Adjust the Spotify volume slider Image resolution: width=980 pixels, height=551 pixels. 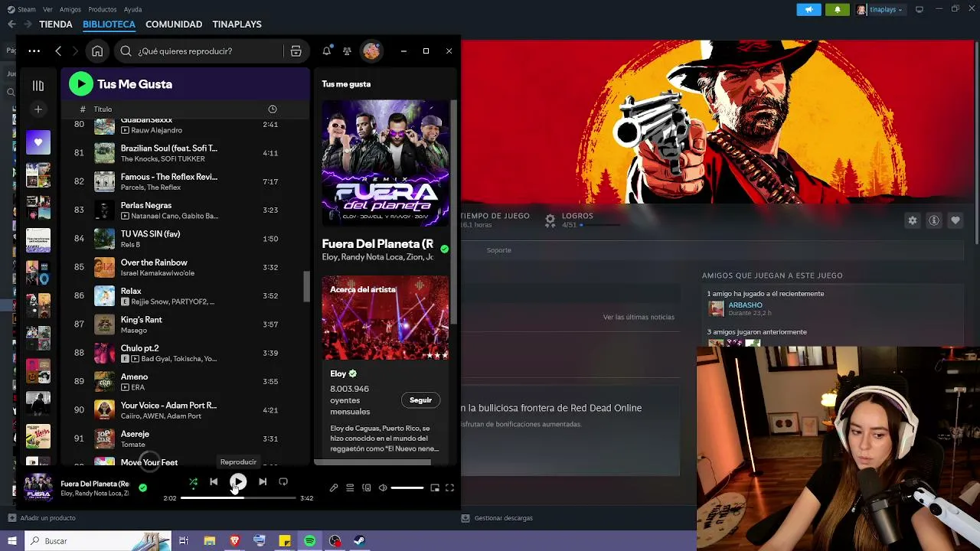[407, 487]
